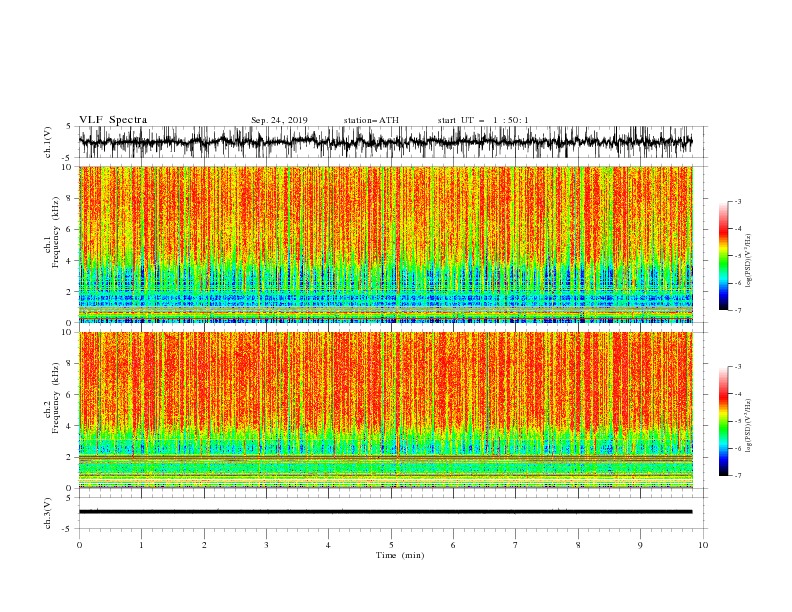792x612 pixels.
Task: Click the ch.1 voltage waveform trace
Action: point(385,142)
